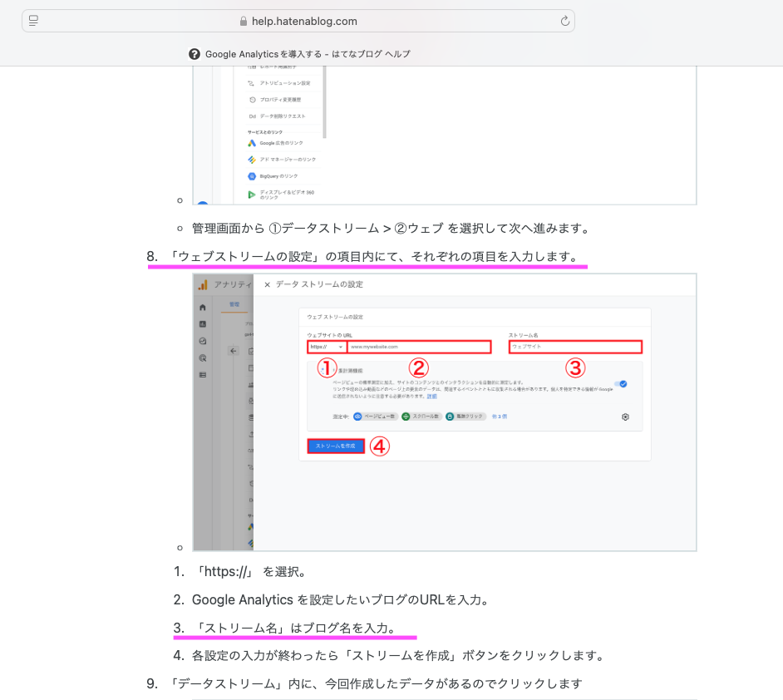Click the BigQuery link icon

[252, 176]
